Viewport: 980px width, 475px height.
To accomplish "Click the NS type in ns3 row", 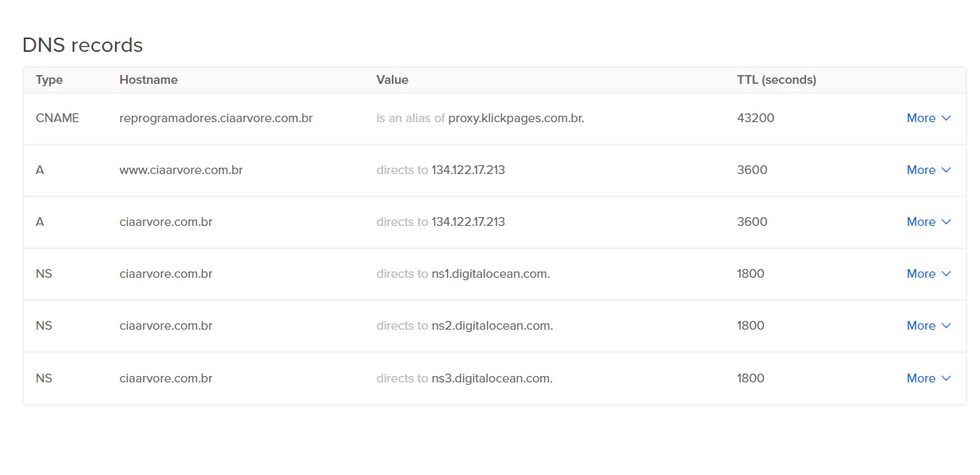I will pos(44,378).
